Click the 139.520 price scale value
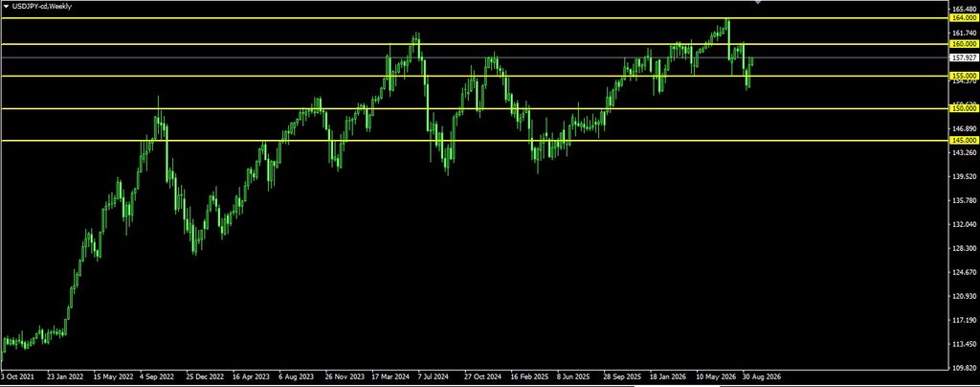Viewport: 980px width, 387px height. 965,176
